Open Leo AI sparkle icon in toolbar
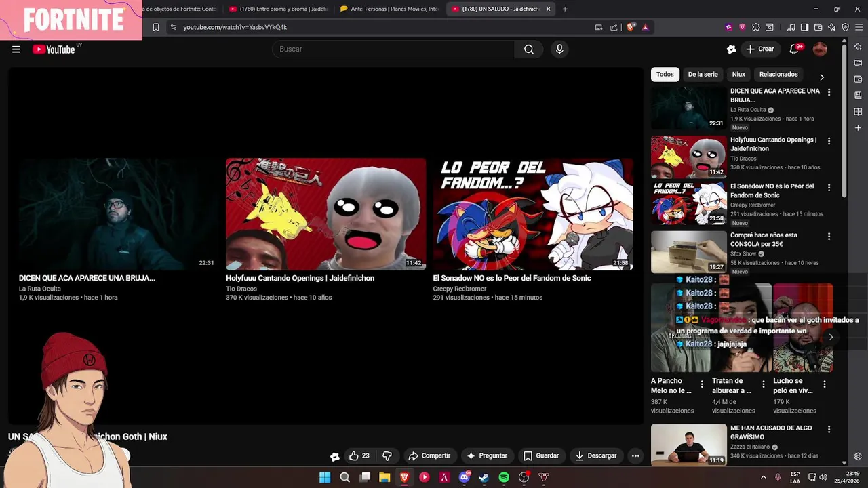 pyautogui.click(x=832, y=27)
